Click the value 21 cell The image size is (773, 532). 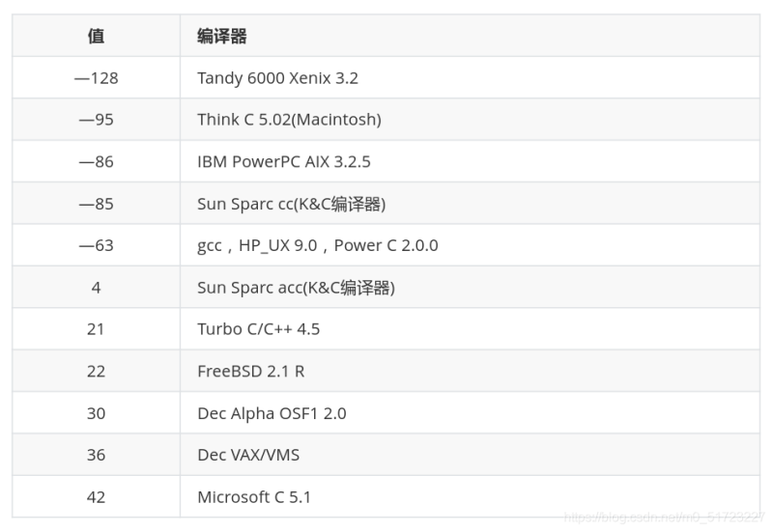click(96, 329)
